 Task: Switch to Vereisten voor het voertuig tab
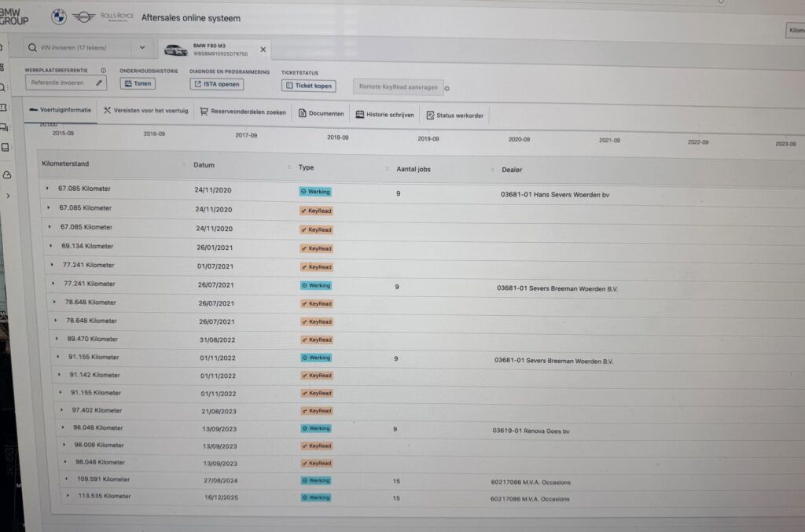point(146,112)
